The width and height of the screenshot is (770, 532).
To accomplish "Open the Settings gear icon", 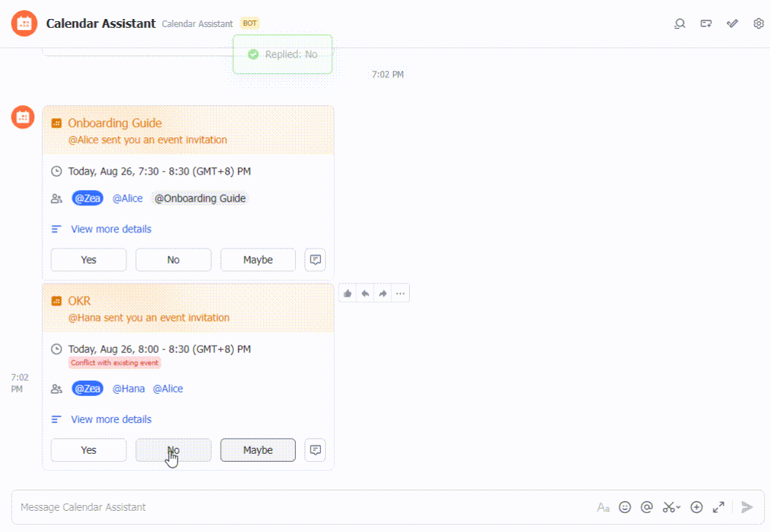I will tap(758, 23).
